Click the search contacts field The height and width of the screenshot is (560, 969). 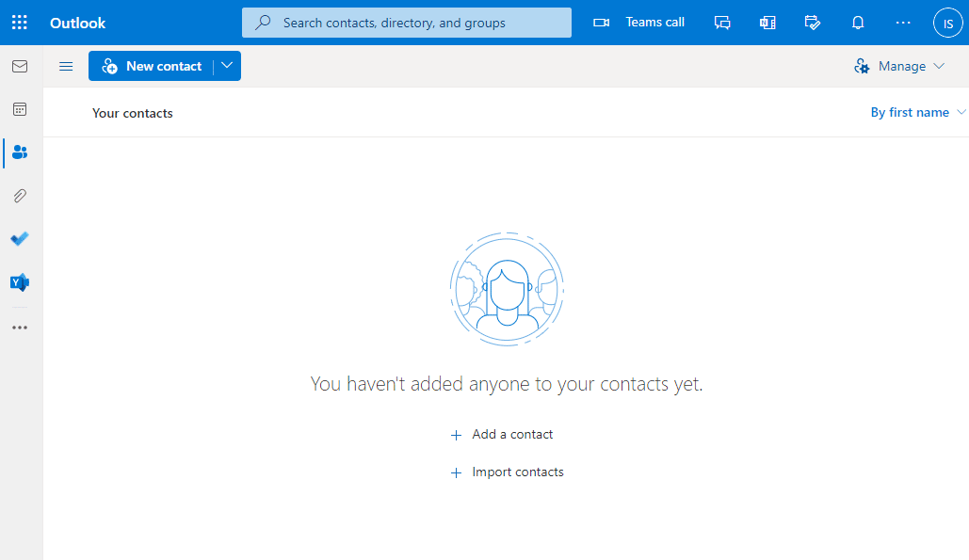[x=407, y=23]
